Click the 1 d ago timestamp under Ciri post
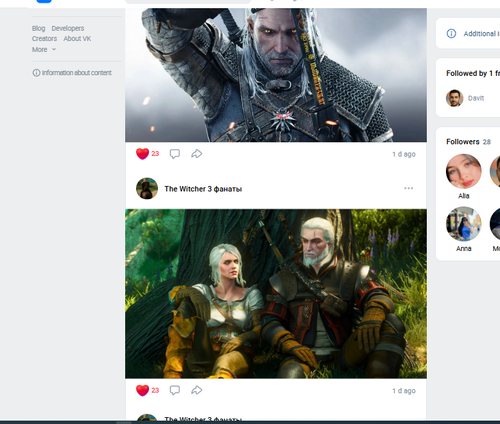The image size is (500, 424). (404, 391)
